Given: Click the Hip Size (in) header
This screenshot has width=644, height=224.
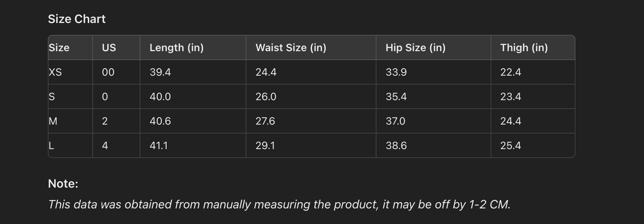Looking at the screenshot, I should click(415, 48).
